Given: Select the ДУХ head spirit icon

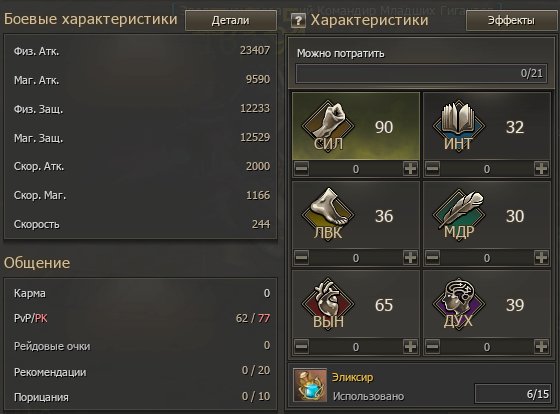Looking at the screenshot, I should [459, 304].
